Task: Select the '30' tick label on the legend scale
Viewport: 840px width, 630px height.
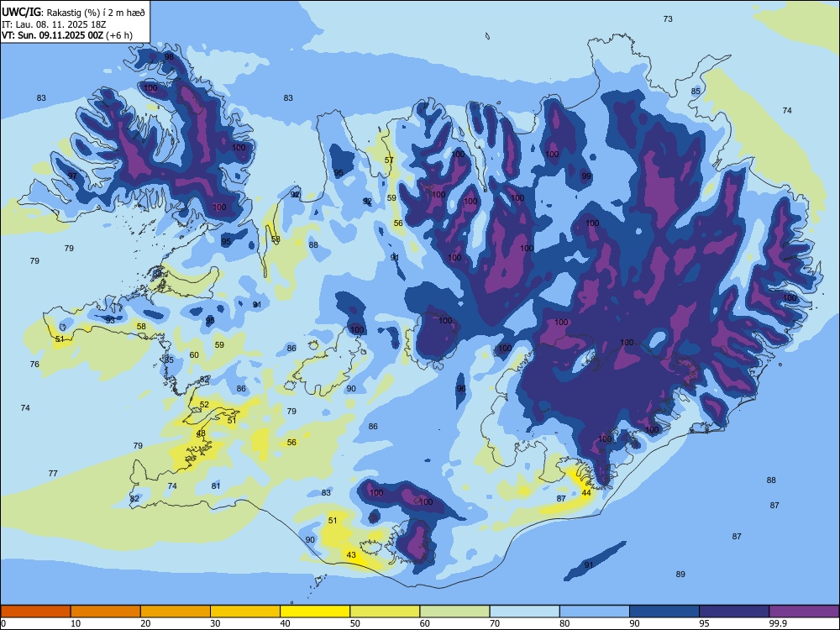Action: tap(215, 623)
